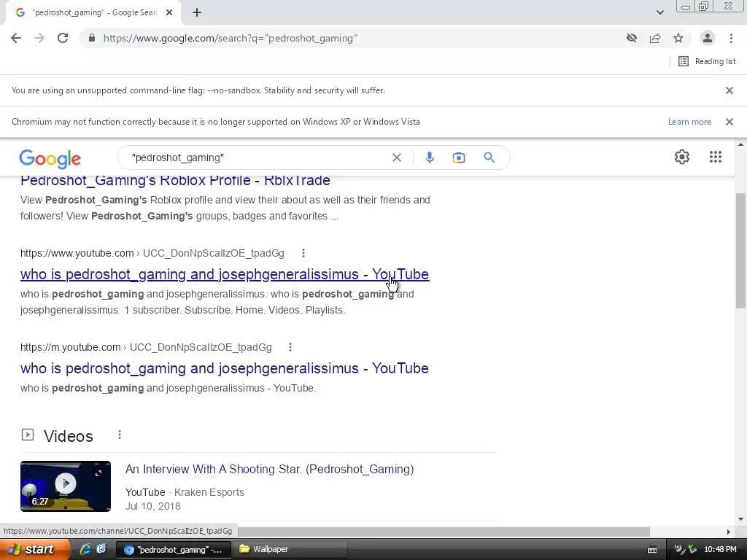
Task: Go back to the previous page
Action: (x=16, y=38)
